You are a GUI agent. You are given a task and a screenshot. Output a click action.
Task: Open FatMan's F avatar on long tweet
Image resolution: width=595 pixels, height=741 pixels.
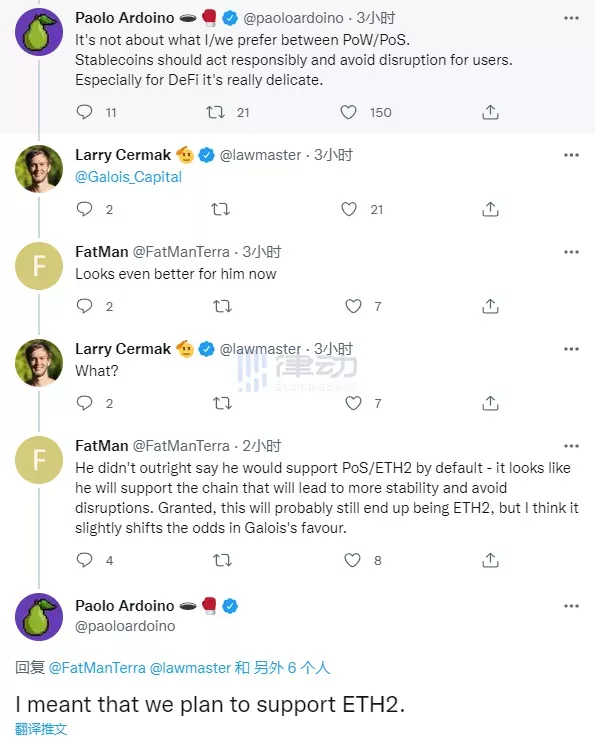pyautogui.click(x=39, y=460)
